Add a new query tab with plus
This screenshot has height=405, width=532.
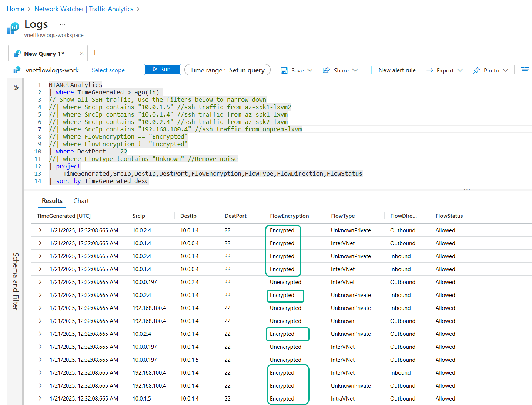pyautogui.click(x=95, y=53)
